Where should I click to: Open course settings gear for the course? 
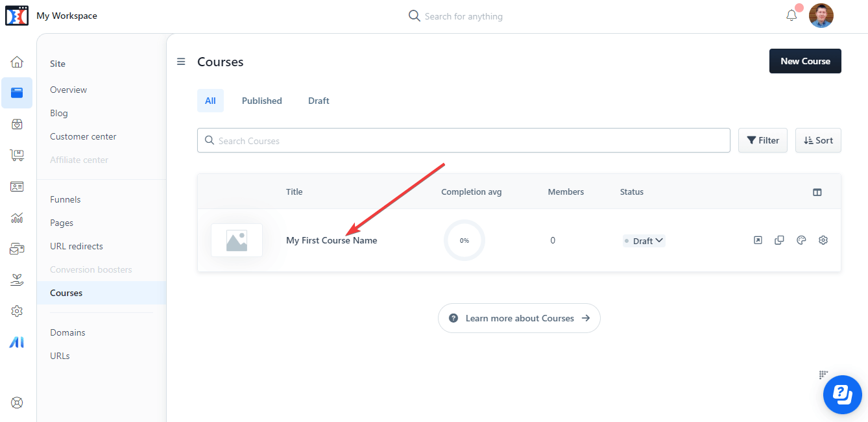[x=823, y=240]
